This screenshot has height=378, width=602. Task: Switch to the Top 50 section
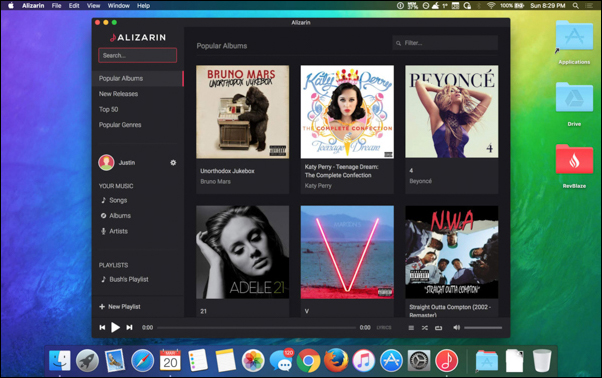pyautogui.click(x=108, y=109)
